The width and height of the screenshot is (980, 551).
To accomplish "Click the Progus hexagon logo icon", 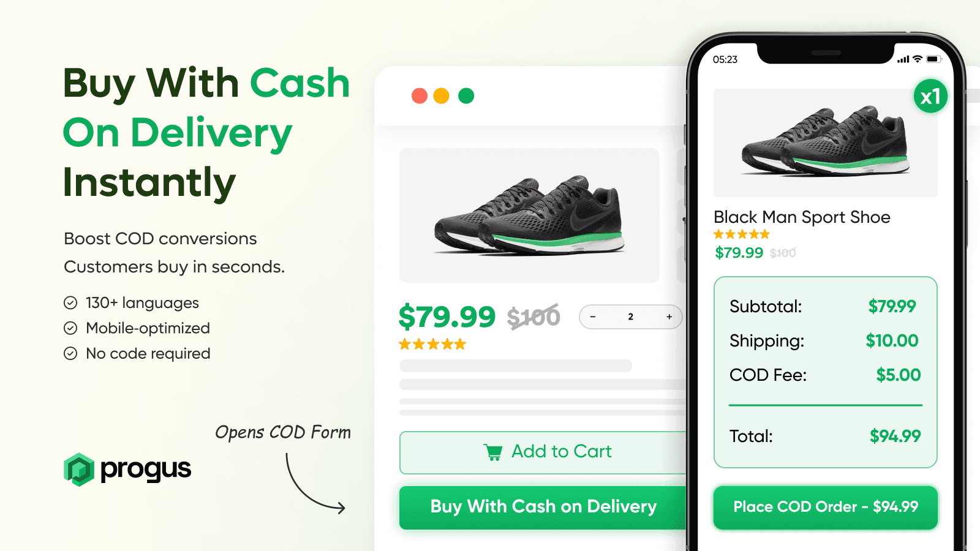I will 79,470.
